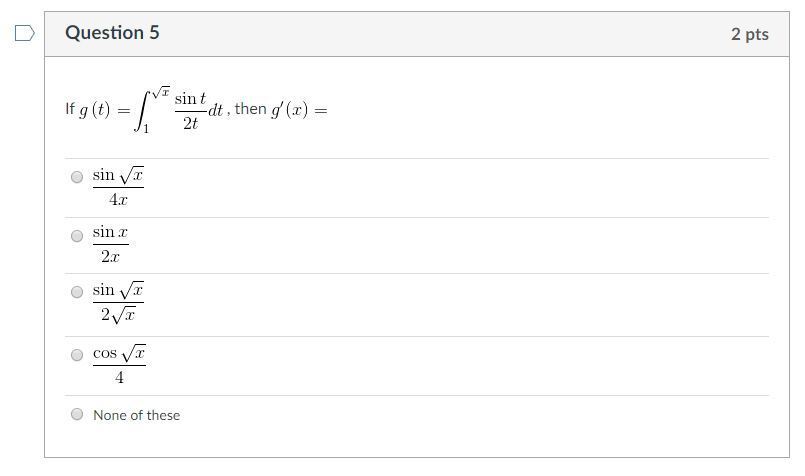Click the word If starting the question
Image resolution: width=805 pixels, height=476 pixels.
(x=70, y=110)
